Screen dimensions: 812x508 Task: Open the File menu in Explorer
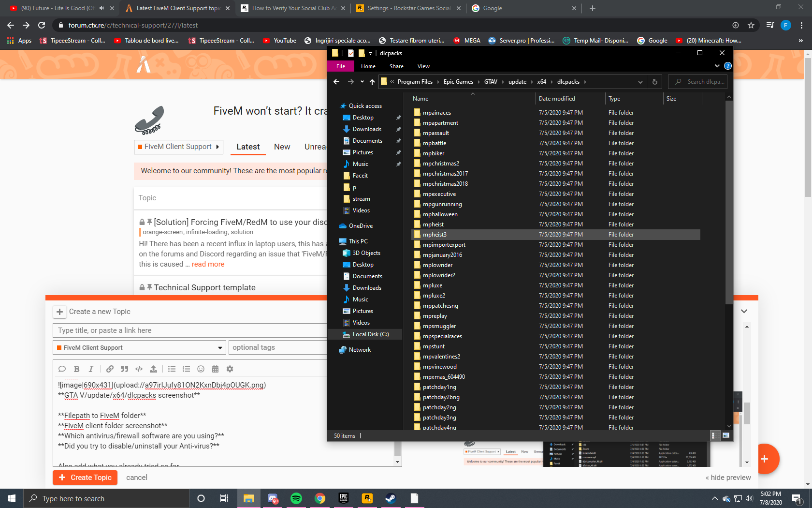pos(341,66)
